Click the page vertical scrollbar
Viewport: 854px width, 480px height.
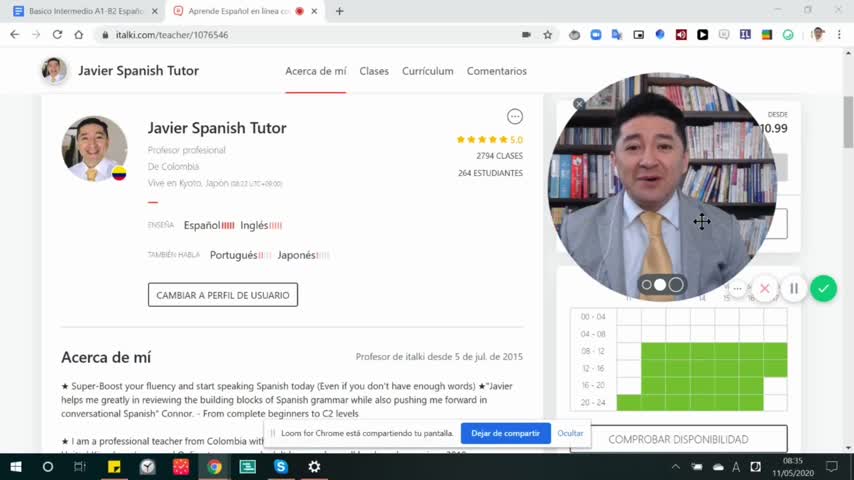tap(848, 121)
